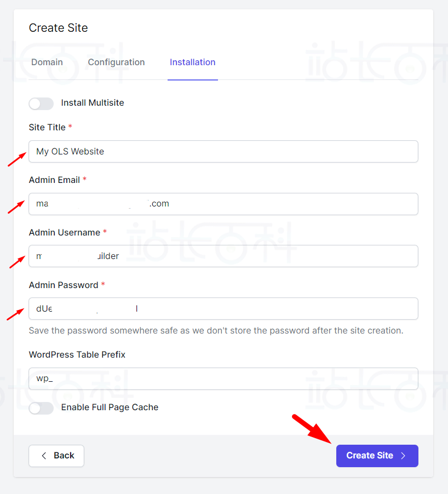Select the Installation tab
The image size is (448, 494).
192,62
